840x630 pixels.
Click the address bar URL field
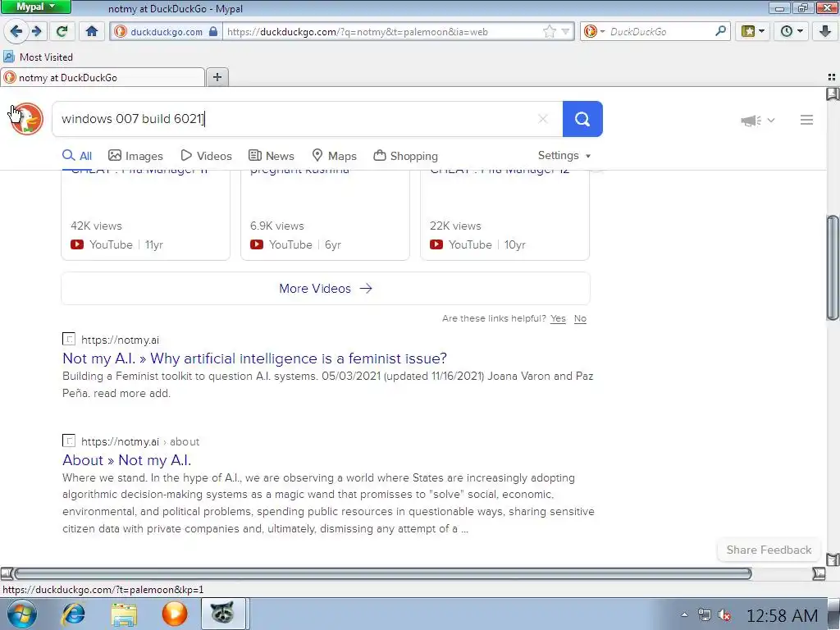383,32
